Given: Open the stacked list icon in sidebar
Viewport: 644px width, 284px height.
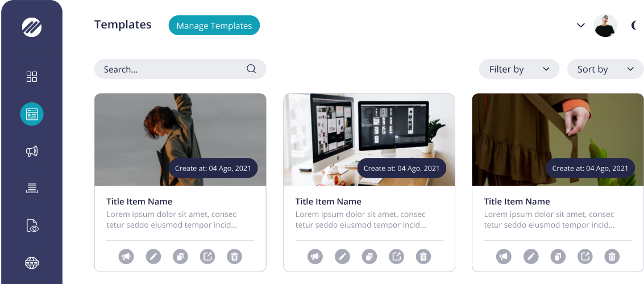Looking at the screenshot, I should (x=32, y=189).
